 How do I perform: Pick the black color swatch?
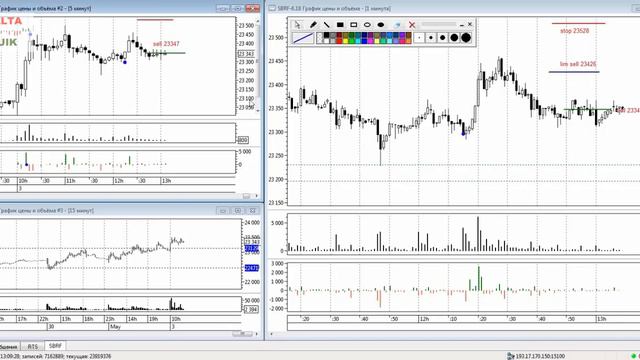click(x=327, y=35)
